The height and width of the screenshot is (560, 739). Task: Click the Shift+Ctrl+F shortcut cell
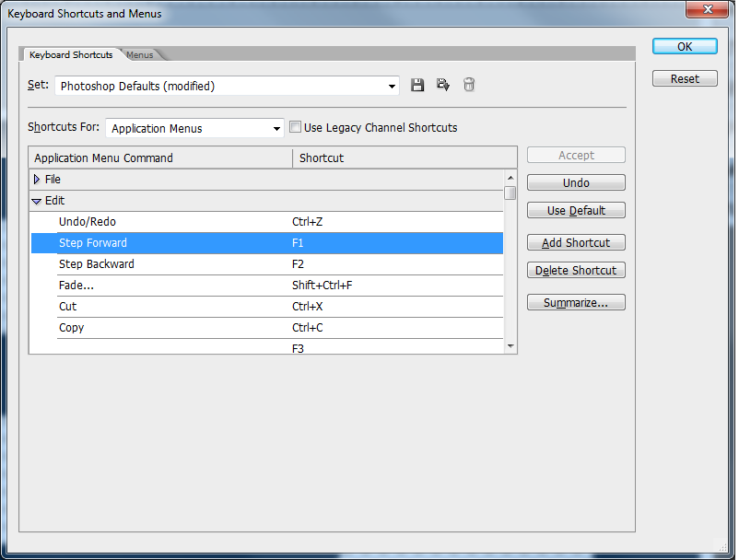pos(322,286)
